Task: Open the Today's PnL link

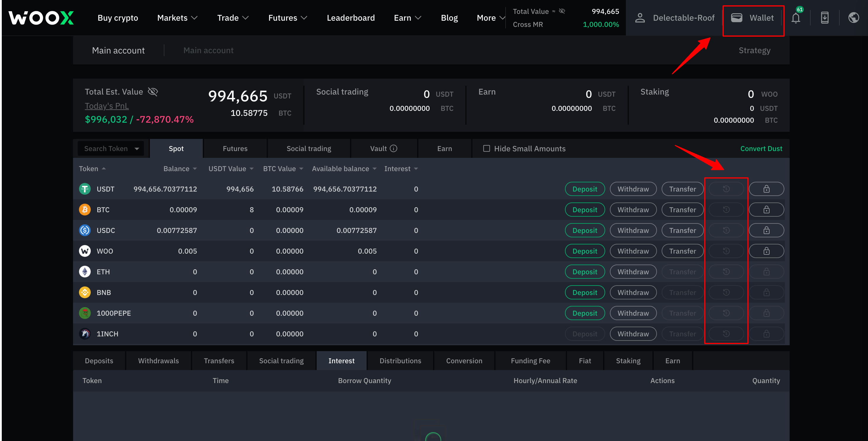Action: point(106,106)
